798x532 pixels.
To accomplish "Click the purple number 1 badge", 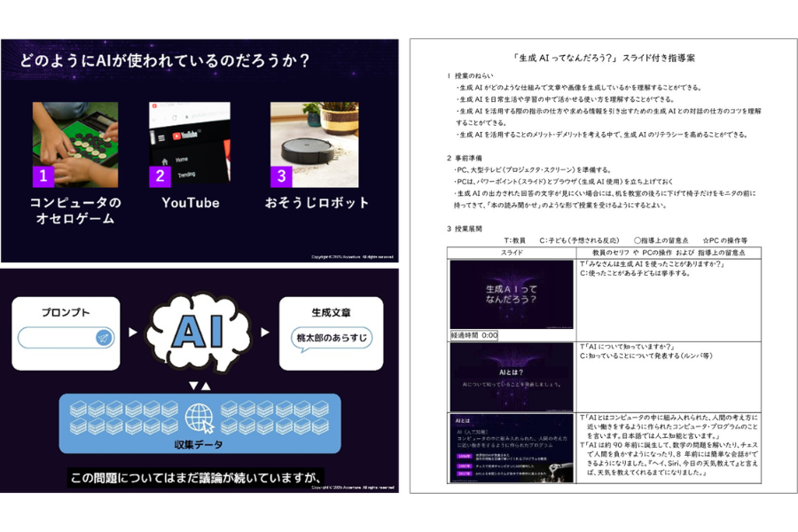I will pyautogui.click(x=43, y=175).
